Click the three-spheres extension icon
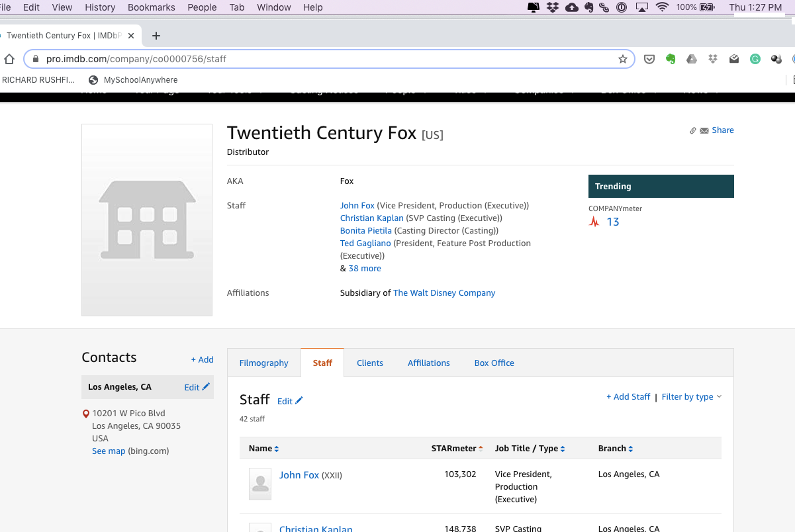Viewport: 795px width, 532px height. click(776, 59)
